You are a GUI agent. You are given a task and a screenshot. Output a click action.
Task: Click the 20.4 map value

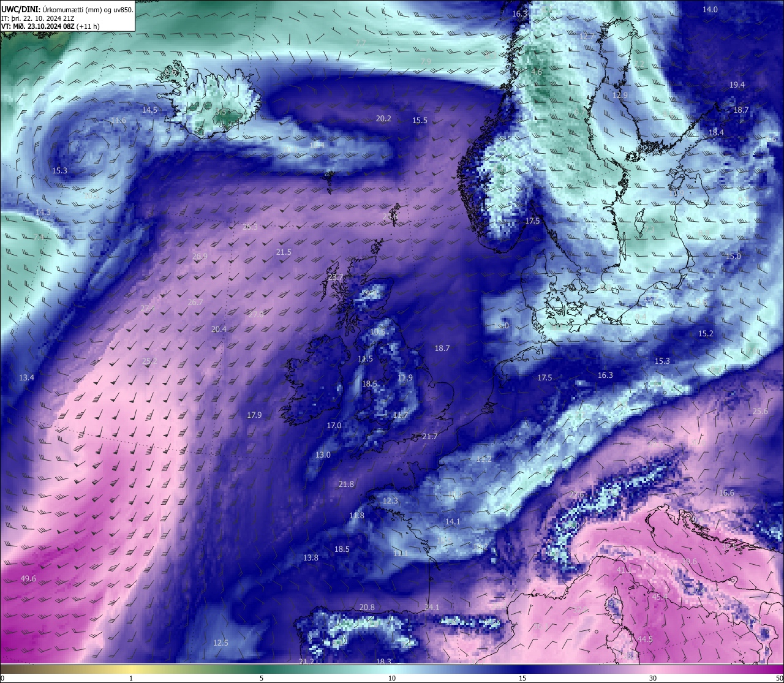pos(219,329)
